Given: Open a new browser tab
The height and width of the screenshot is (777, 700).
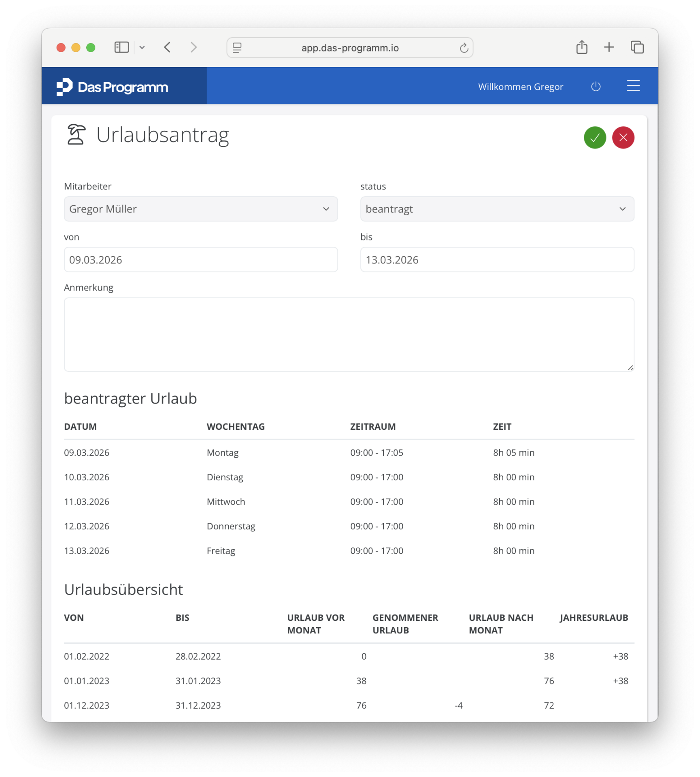Looking at the screenshot, I should pos(609,47).
